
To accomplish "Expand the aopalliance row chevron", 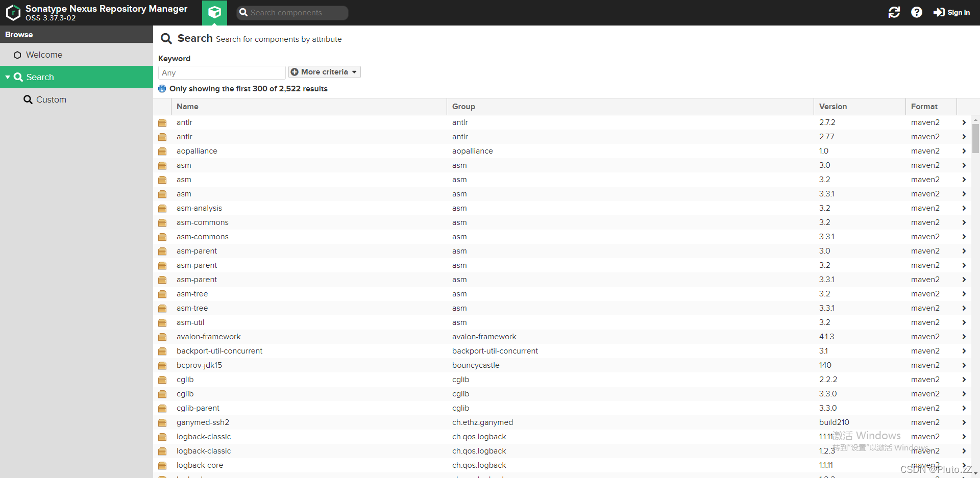I will tap(964, 151).
